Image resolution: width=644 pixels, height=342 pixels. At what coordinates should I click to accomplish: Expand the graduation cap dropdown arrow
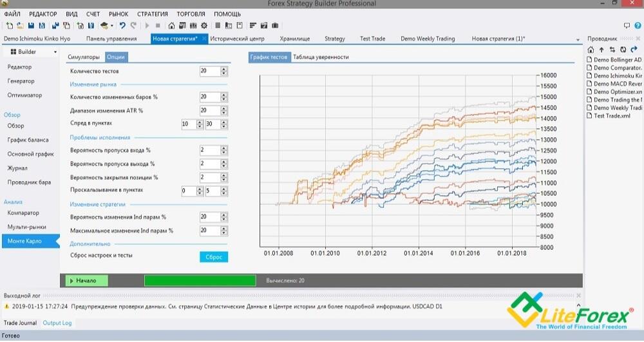pos(111,26)
